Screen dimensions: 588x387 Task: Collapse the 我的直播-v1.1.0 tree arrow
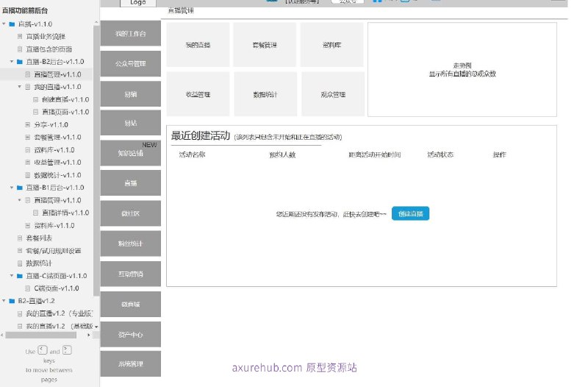(20, 87)
